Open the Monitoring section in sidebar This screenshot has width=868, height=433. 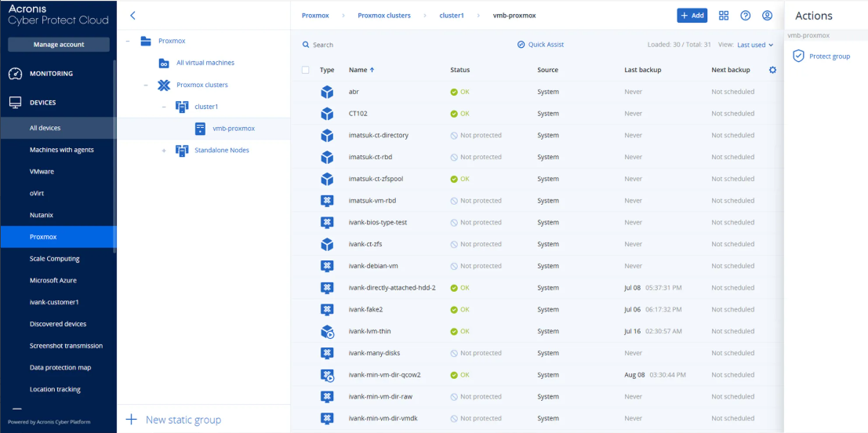point(51,74)
